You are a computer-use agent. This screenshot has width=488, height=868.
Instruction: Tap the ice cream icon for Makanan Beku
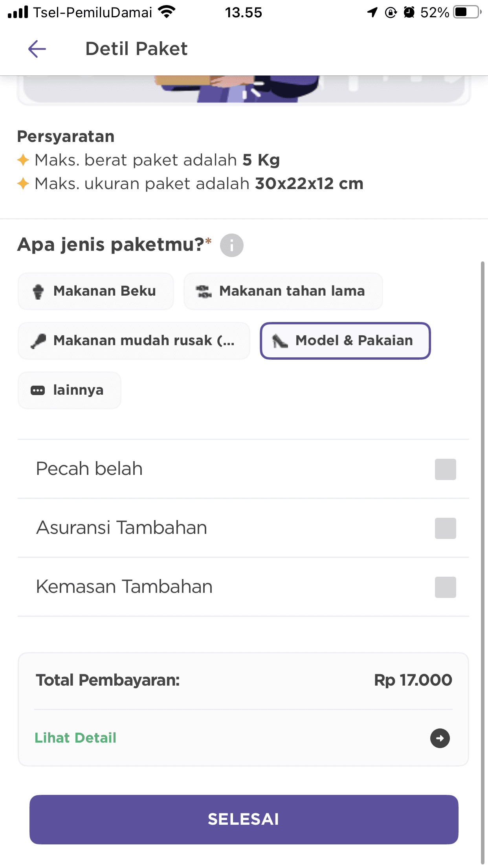click(38, 291)
